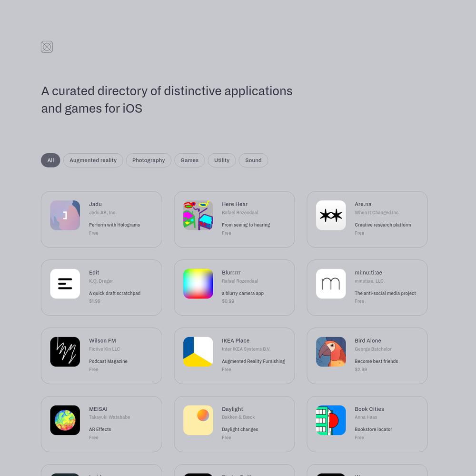Viewport: 476px width, 476px height.
Task: Click the $2.99 price on Bird Alone
Action: [361, 369]
